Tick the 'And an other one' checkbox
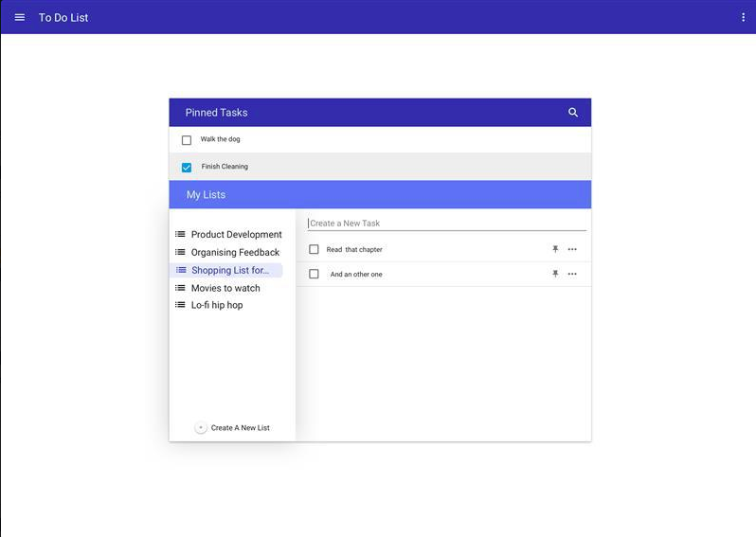 point(314,274)
